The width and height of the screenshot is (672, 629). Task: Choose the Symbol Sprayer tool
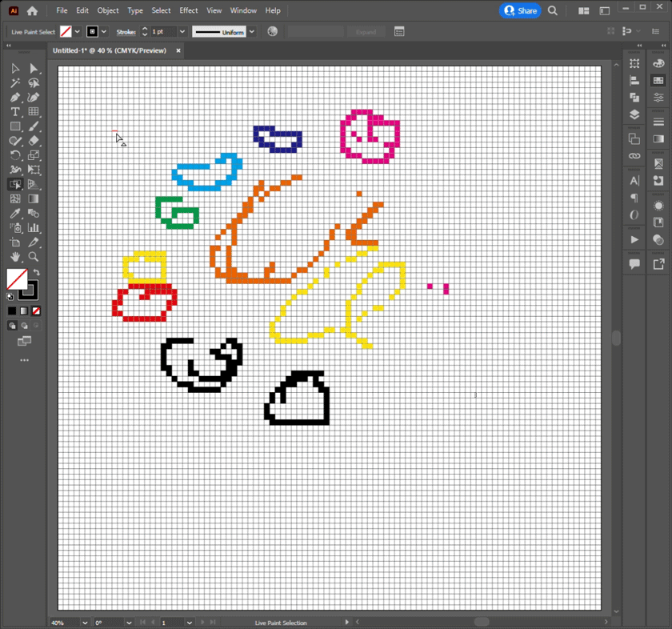tap(15, 228)
